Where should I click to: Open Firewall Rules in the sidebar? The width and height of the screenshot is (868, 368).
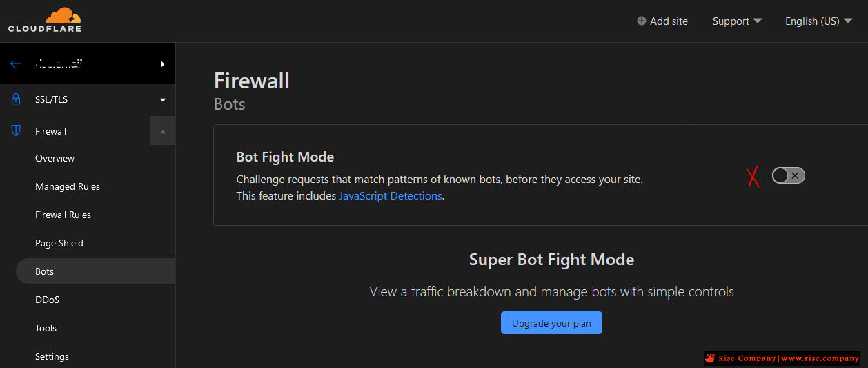click(63, 215)
